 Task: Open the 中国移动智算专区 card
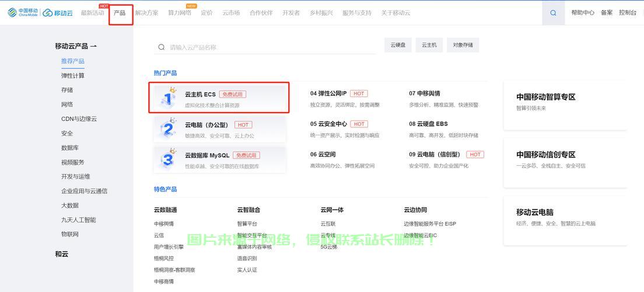coord(565,105)
